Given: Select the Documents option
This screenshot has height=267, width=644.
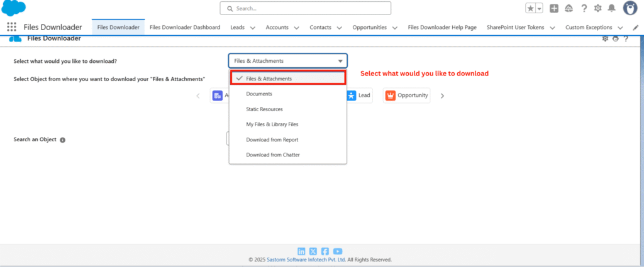Looking at the screenshot, I should tap(288, 94).
